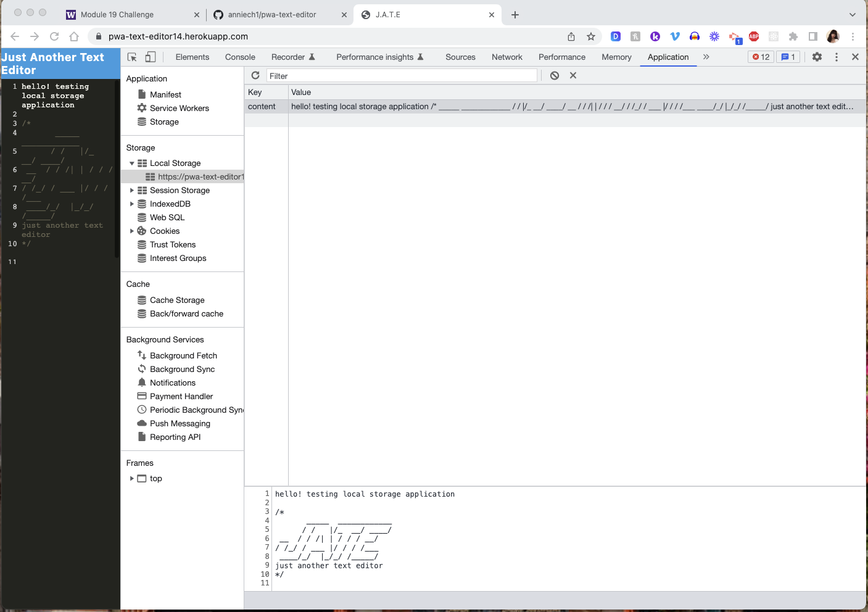Open Cache Storage under Cache
This screenshot has width=868, height=612.
click(x=177, y=300)
